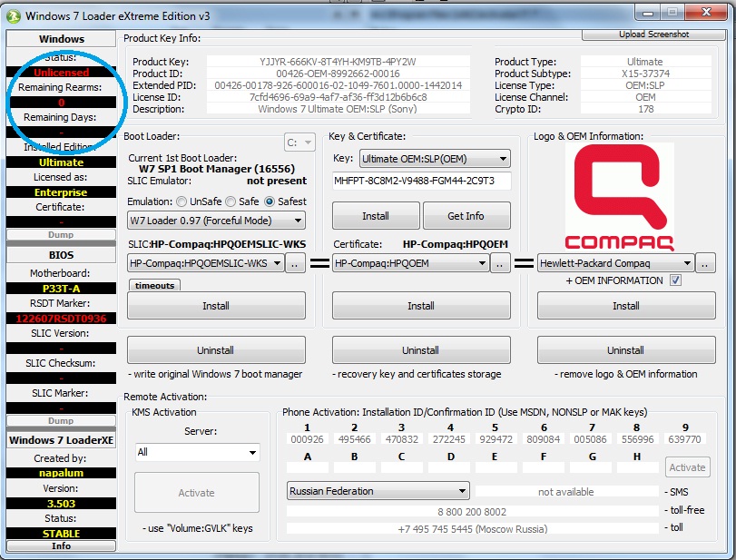The image size is (736, 560).
Task: Click the Version value 3.503
Action: (x=61, y=504)
